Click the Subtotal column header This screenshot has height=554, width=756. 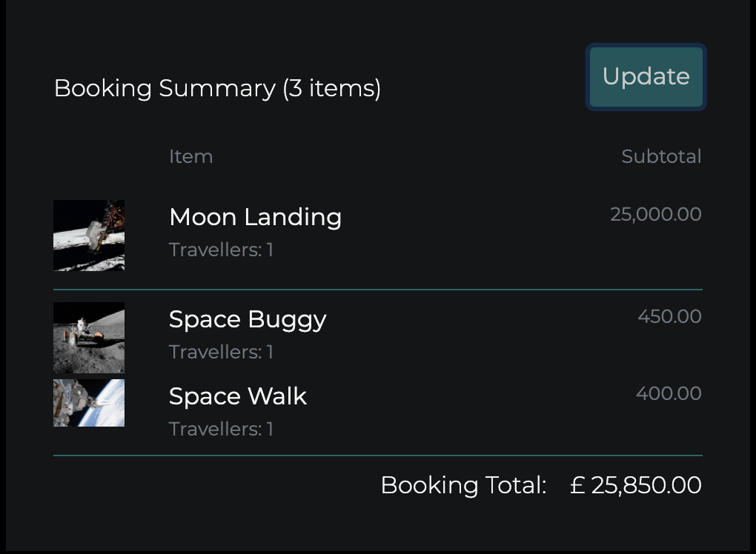coord(662,156)
